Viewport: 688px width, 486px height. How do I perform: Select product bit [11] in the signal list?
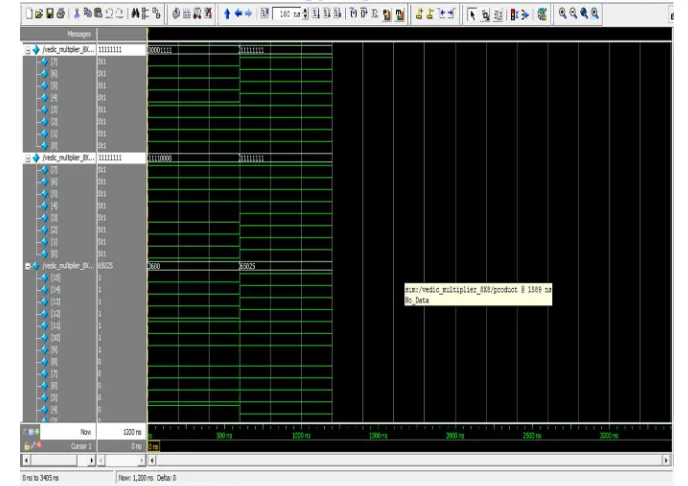(56, 325)
